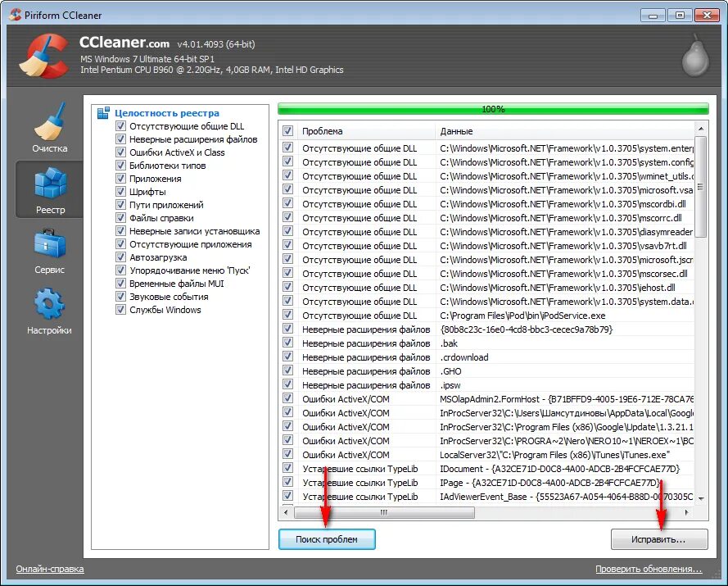Uncheck the result row for iPodService.exe
728x586 pixels.
coord(288,315)
